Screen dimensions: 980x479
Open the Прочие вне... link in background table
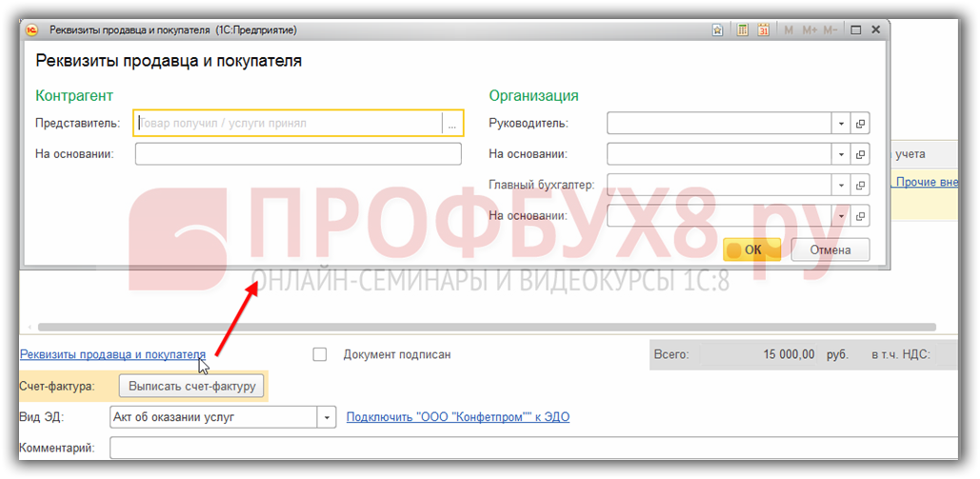point(927,182)
